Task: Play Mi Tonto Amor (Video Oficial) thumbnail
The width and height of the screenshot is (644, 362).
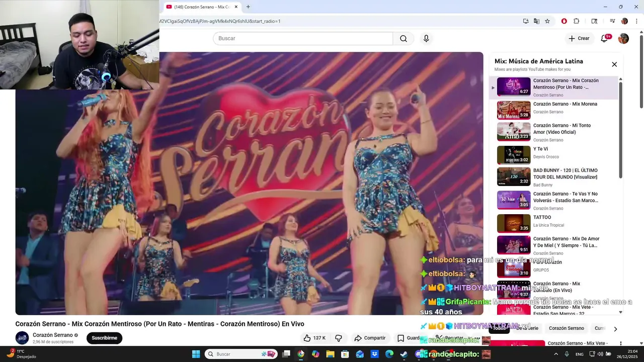Action: (x=514, y=131)
